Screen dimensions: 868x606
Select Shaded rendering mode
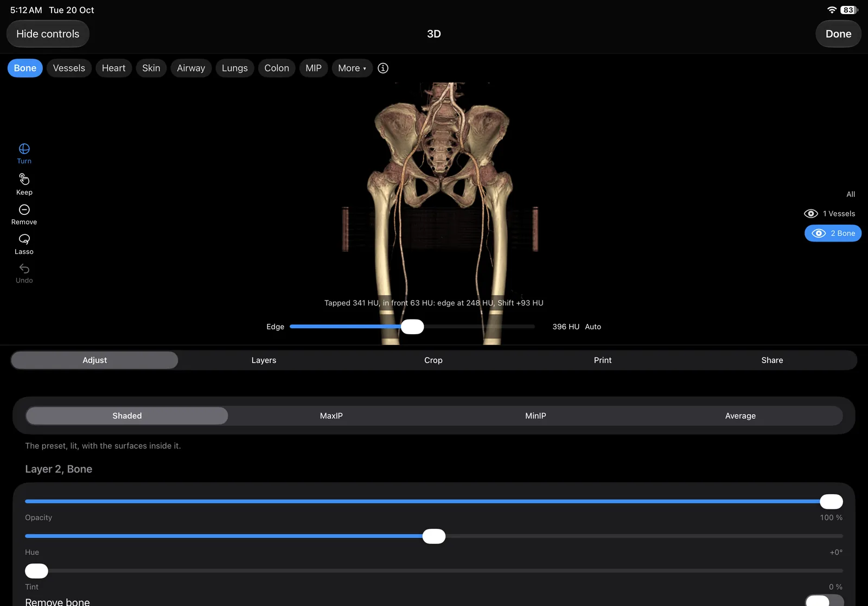(127, 416)
